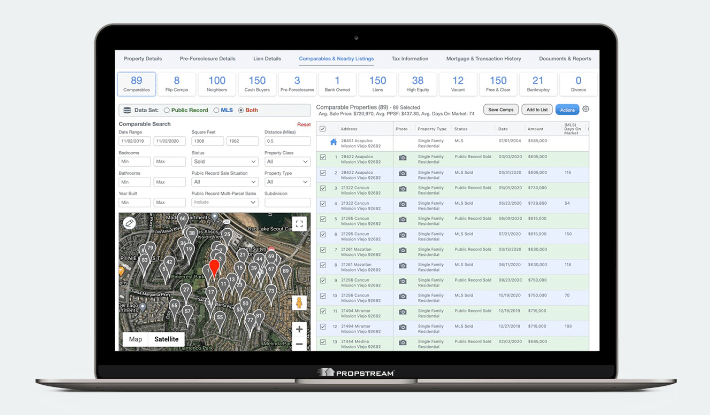The height and width of the screenshot is (415, 710).
Task: Toggle the select-all checkbox in table header
Action: pyautogui.click(x=322, y=128)
